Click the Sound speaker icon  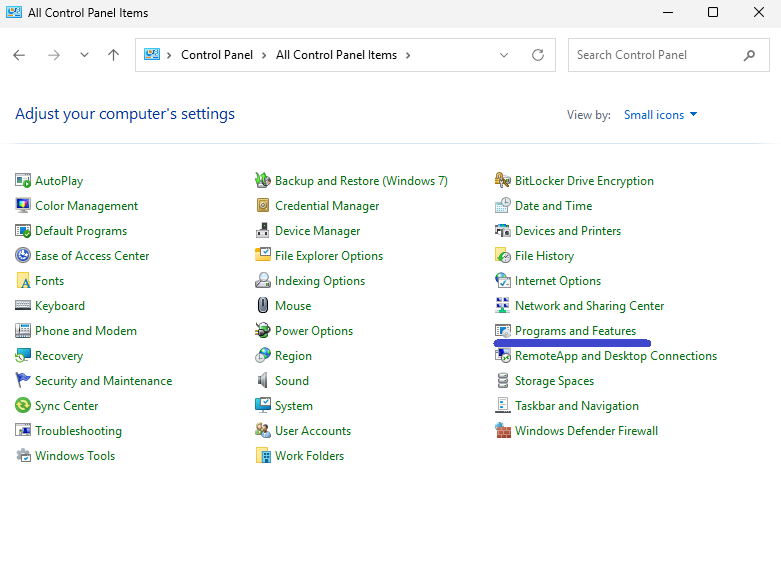pos(263,381)
